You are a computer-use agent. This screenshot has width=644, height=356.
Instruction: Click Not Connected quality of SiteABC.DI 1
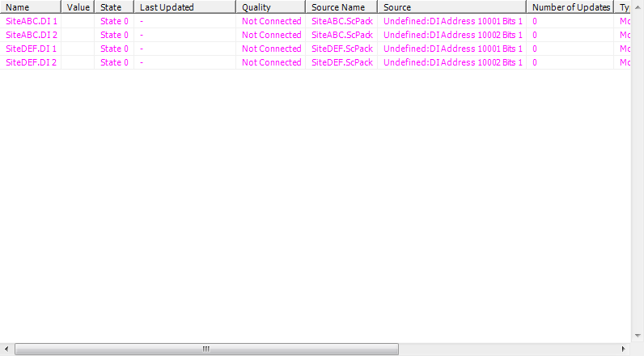pos(271,21)
